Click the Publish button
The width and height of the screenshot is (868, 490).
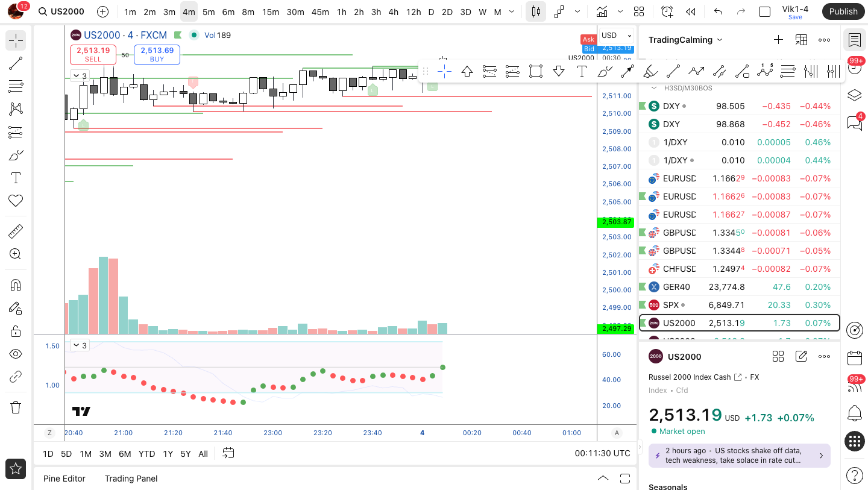tap(843, 11)
